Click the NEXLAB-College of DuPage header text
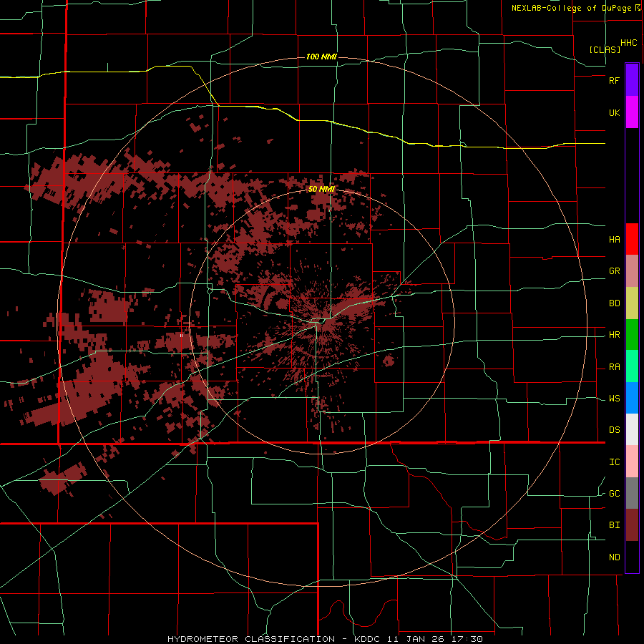644x644 pixels. 571,8
